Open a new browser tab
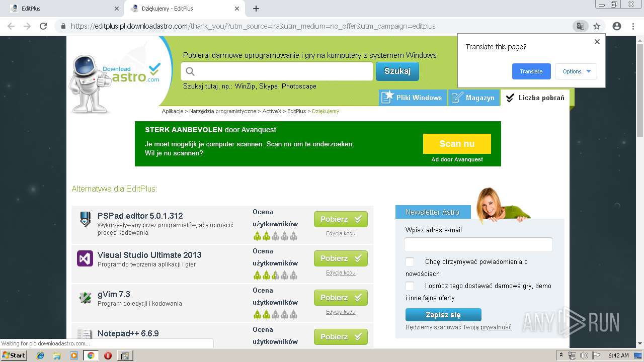The width and height of the screenshot is (644, 362). (x=256, y=9)
